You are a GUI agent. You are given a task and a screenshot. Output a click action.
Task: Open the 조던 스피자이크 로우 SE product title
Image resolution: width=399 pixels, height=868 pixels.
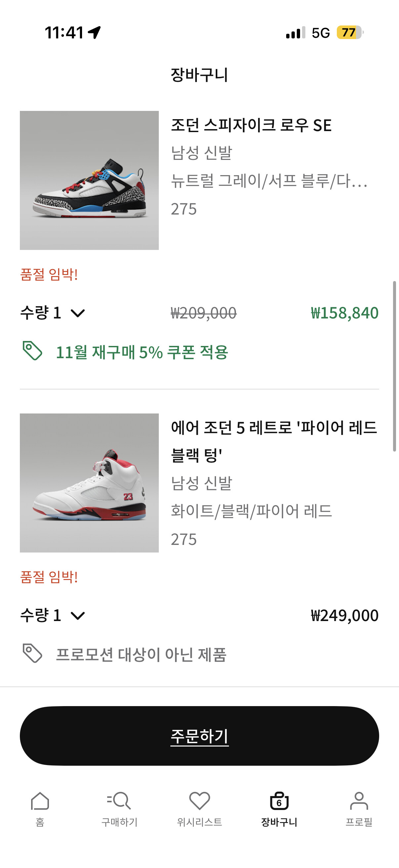251,125
